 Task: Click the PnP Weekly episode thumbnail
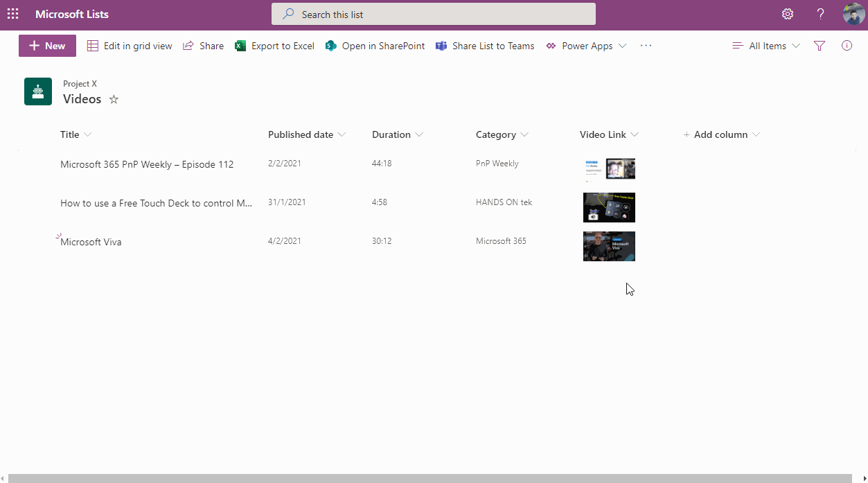click(x=610, y=169)
